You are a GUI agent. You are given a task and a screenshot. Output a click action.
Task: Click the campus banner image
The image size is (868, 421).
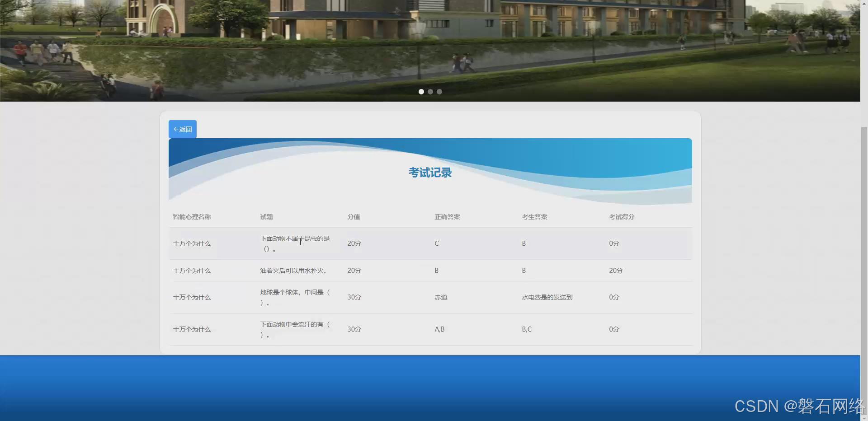(430, 51)
